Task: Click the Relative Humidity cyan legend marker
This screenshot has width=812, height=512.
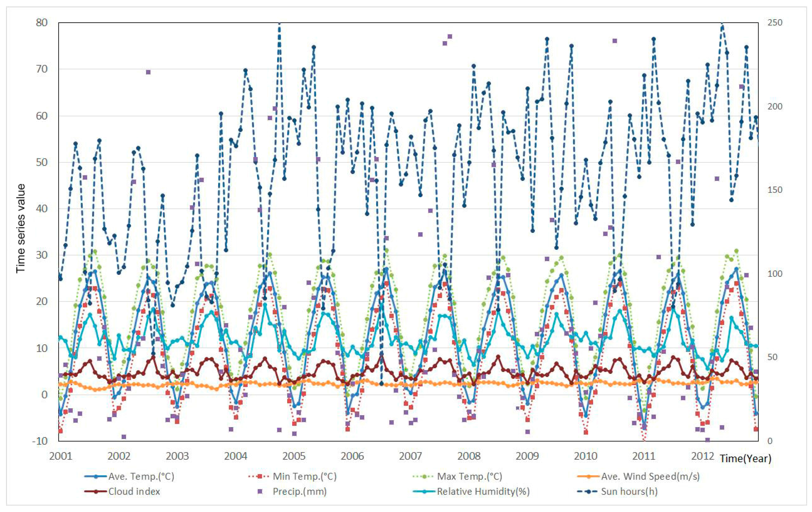Action: pyautogui.click(x=424, y=492)
